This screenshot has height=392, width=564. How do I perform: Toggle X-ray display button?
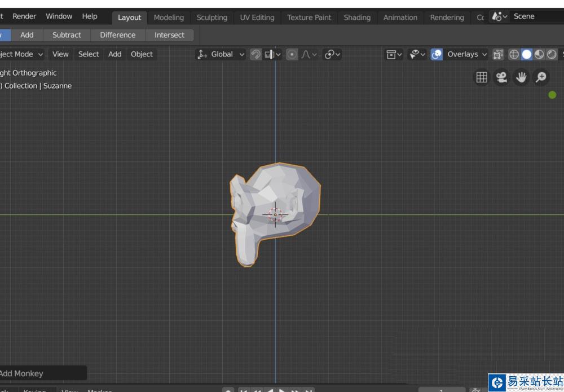click(498, 54)
